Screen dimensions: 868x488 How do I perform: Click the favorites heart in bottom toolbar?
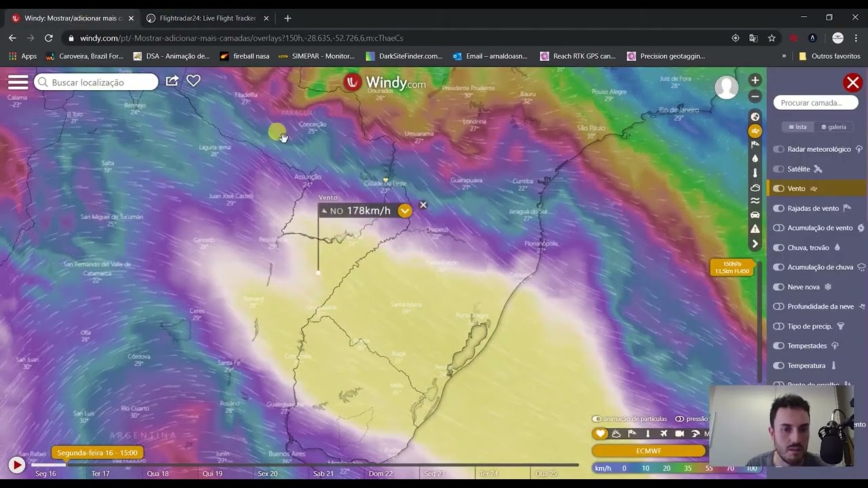pos(600,434)
